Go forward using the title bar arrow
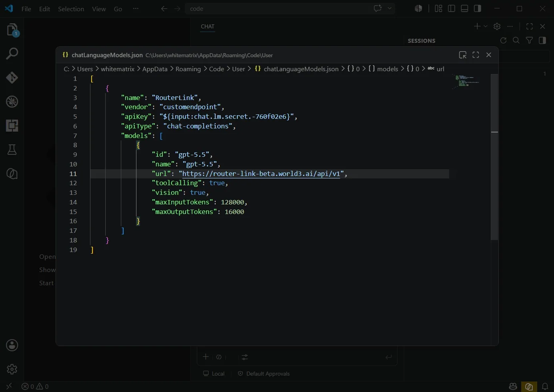The width and height of the screenshot is (554, 392). pos(177,8)
